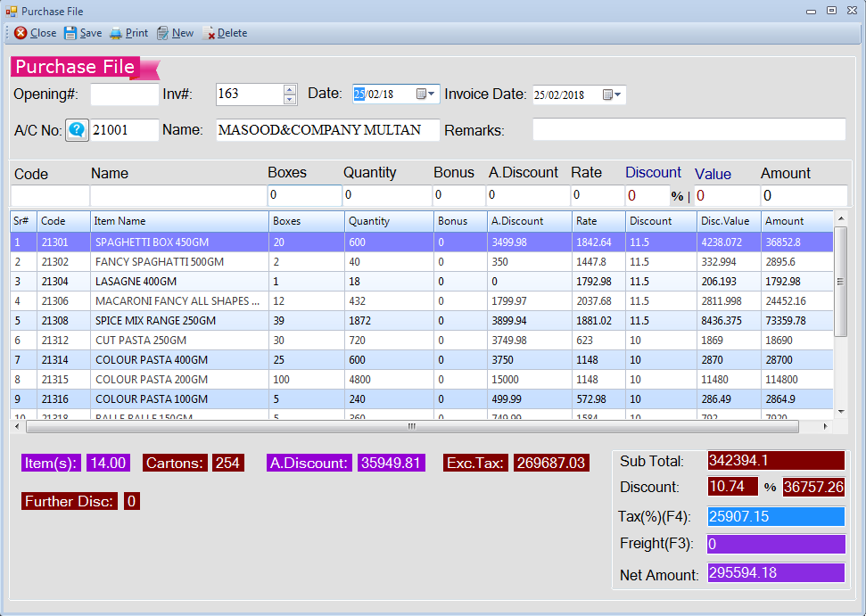Create a New purchase entry

175,33
